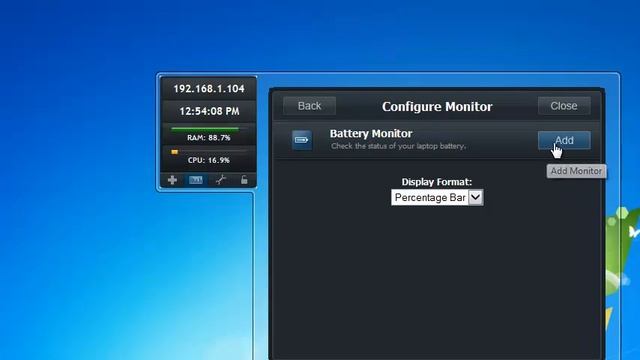Open settings via the wrench icon
The image size is (640, 360).
221,180
